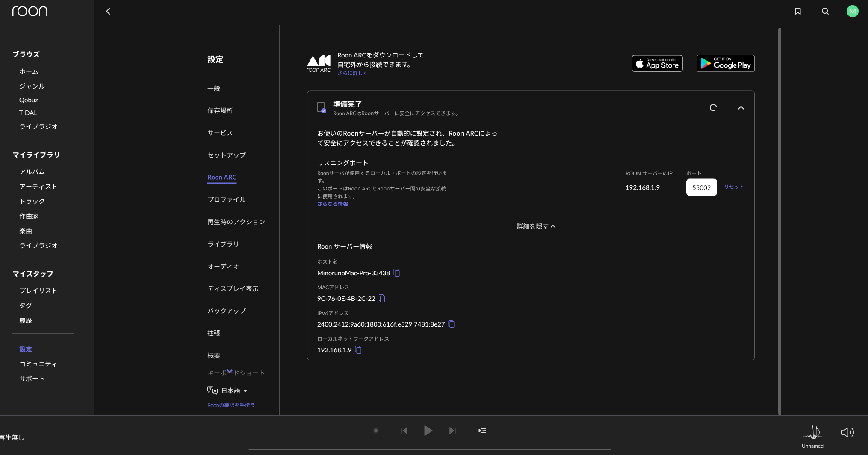Image resolution: width=868 pixels, height=455 pixels.
Task: Open TIDAL in sidebar
Action: [x=28, y=113]
